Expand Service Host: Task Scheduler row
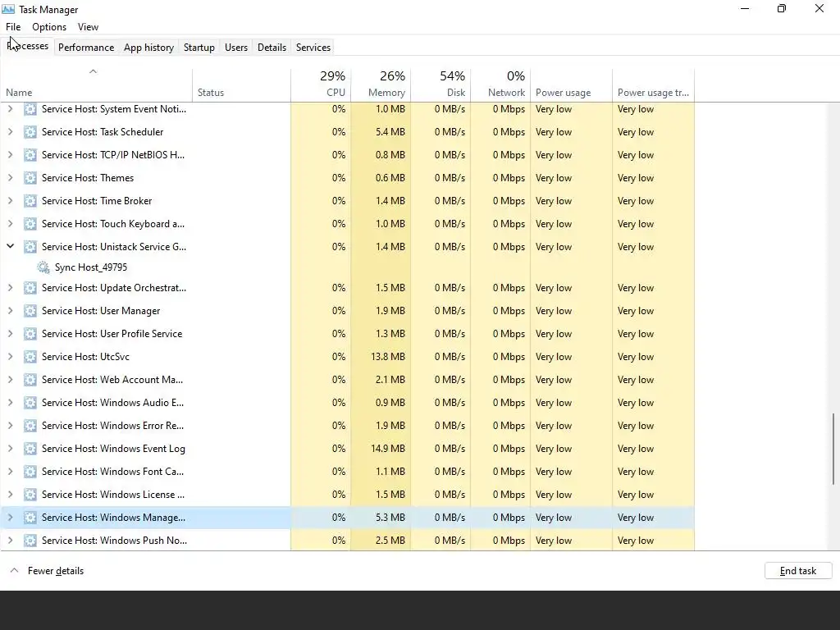The width and height of the screenshot is (840, 630). tap(10, 132)
